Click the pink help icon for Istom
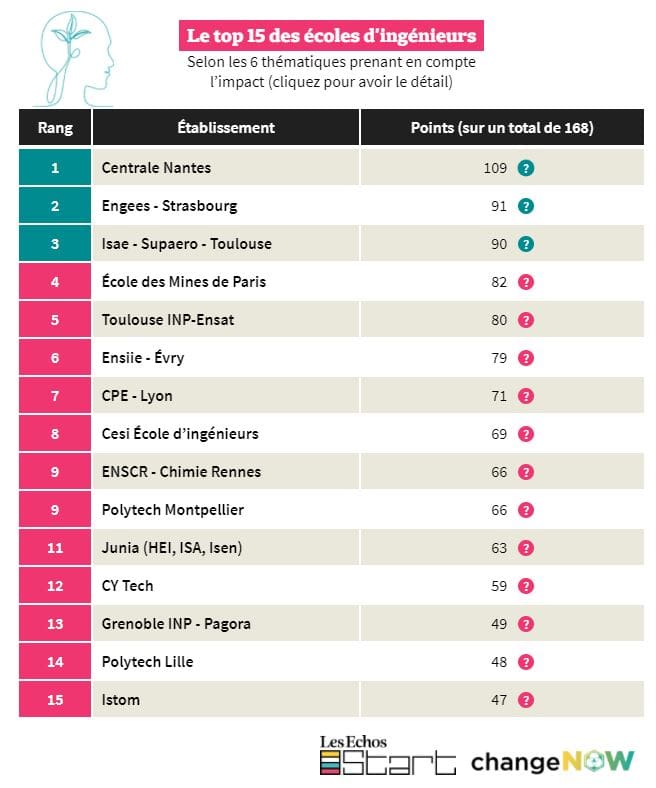 tap(526, 700)
